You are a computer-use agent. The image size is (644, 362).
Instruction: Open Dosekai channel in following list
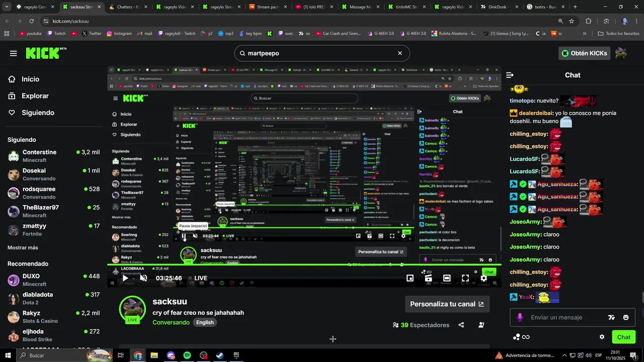(x=53, y=174)
